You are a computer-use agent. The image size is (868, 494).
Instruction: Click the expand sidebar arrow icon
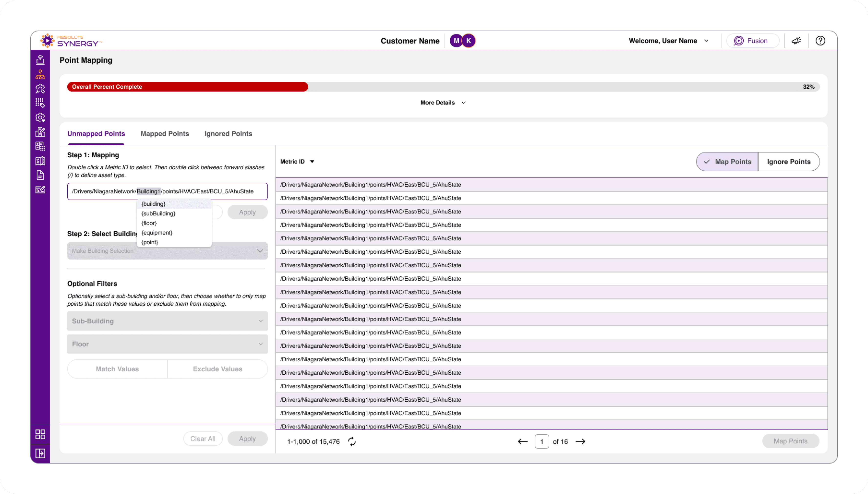pyautogui.click(x=40, y=453)
